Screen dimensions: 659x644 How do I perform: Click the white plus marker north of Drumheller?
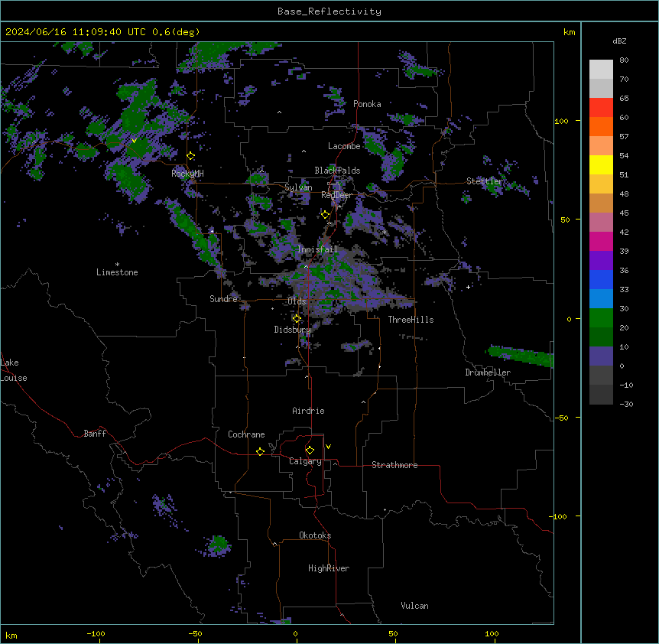click(x=468, y=287)
